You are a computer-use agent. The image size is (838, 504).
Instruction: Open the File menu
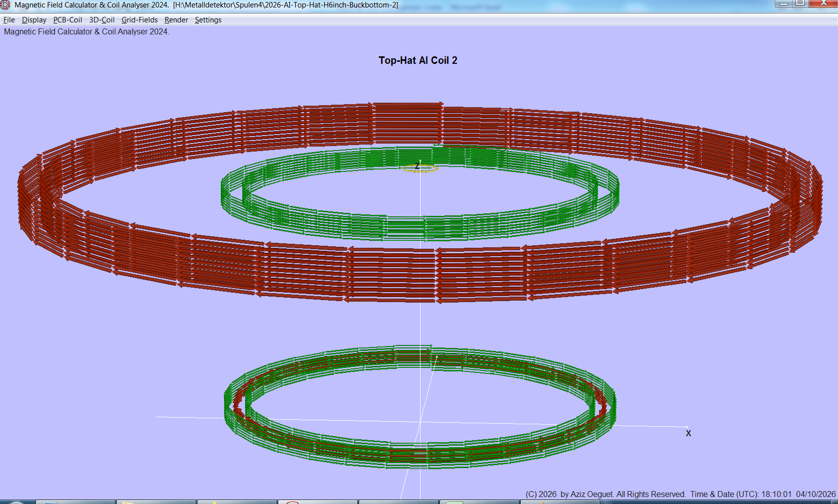coord(9,20)
